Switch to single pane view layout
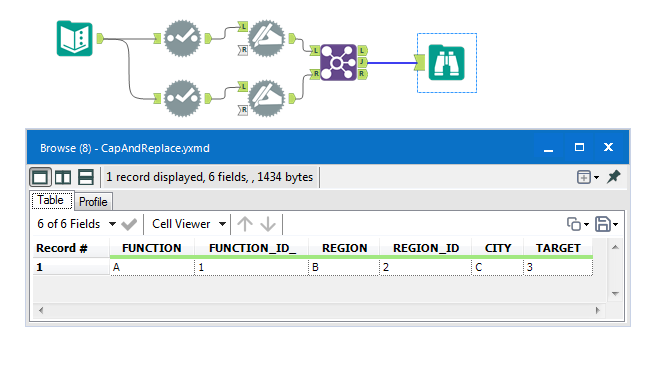The height and width of the screenshot is (375, 663). tap(40, 177)
